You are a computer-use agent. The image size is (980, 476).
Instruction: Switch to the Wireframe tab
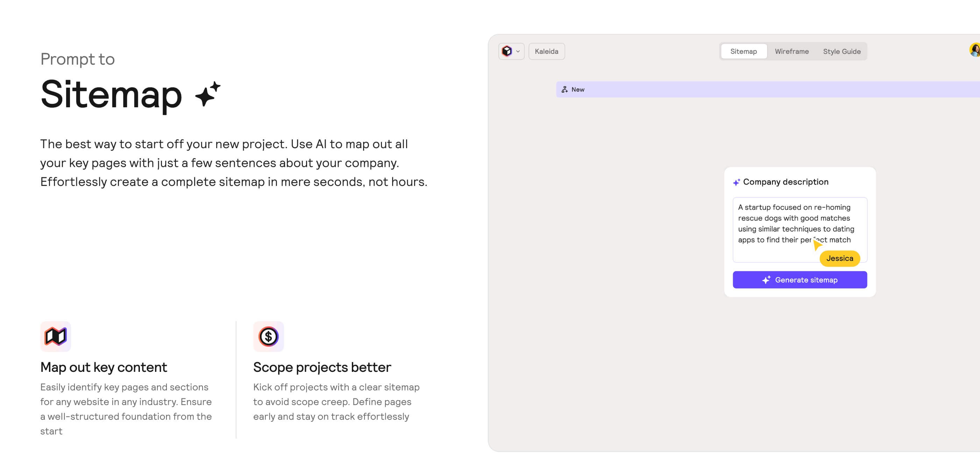[792, 51]
